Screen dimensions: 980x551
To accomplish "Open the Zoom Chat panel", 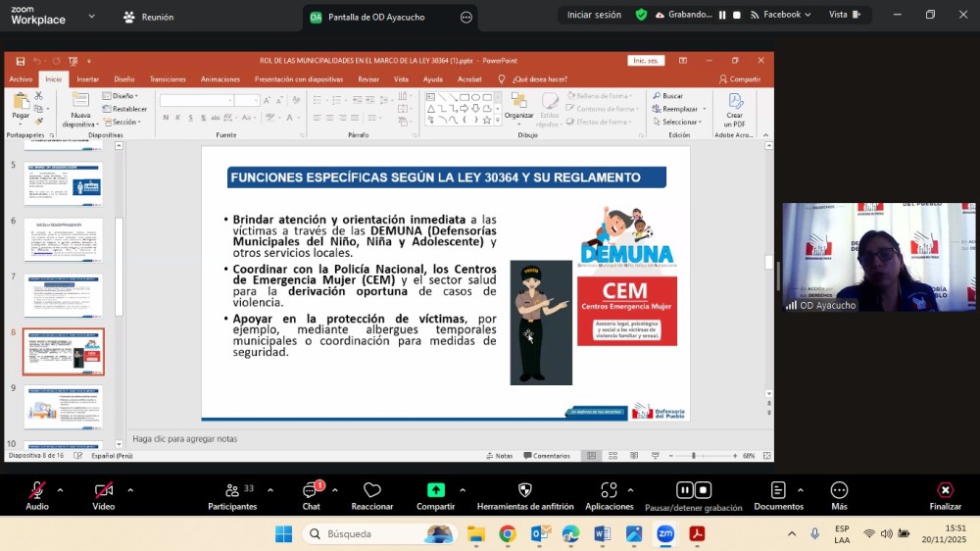I will 311,492.
